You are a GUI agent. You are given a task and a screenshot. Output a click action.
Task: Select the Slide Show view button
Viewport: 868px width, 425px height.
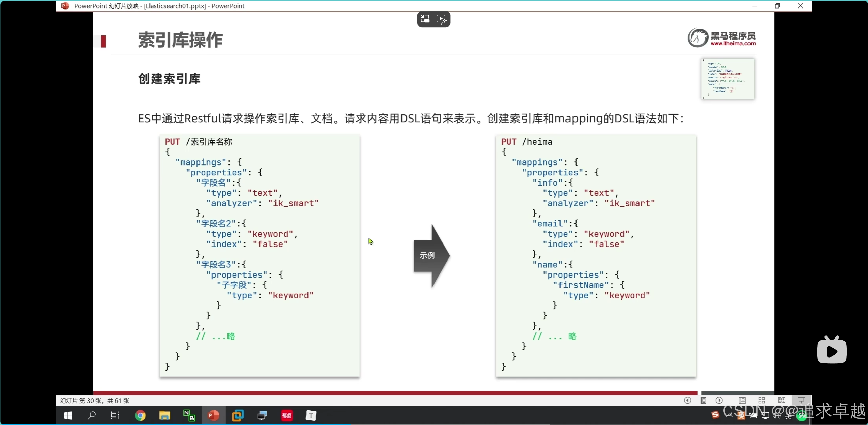pyautogui.click(x=801, y=400)
